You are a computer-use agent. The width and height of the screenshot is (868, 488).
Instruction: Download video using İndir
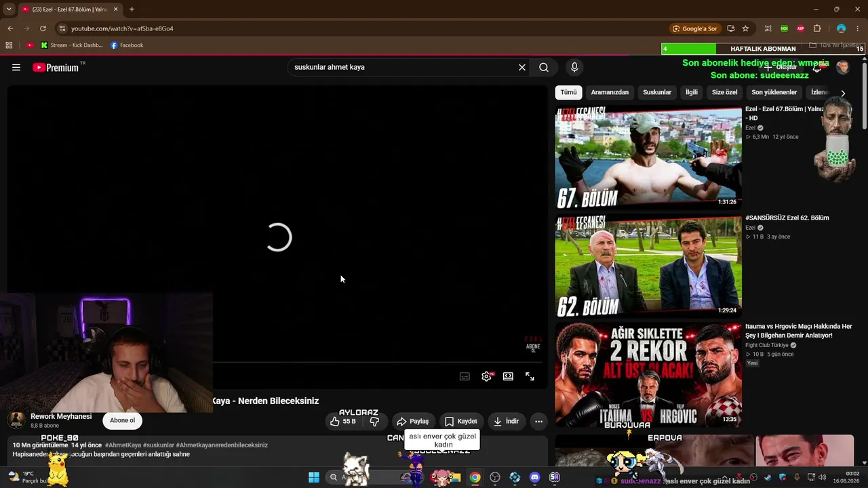(x=506, y=422)
